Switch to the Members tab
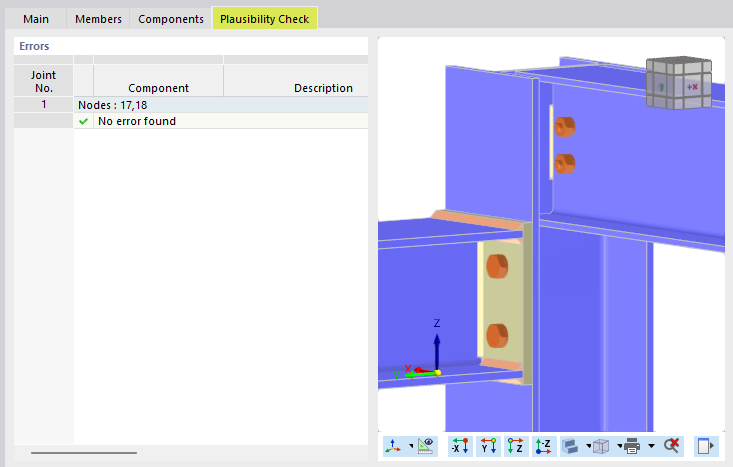 coord(98,19)
